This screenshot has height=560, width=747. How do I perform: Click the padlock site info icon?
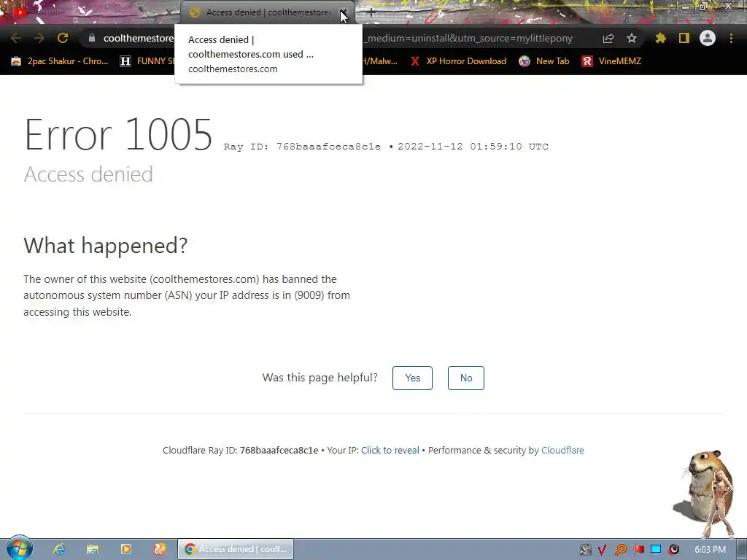[92, 38]
